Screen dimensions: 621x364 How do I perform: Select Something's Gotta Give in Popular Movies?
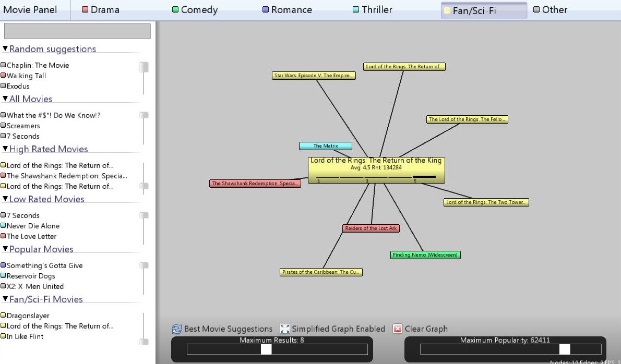(x=42, y=265)
